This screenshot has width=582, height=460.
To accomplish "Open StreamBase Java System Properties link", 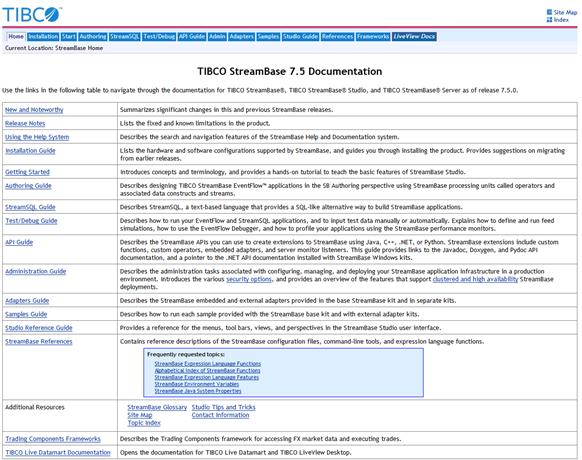I will [198, 391].
